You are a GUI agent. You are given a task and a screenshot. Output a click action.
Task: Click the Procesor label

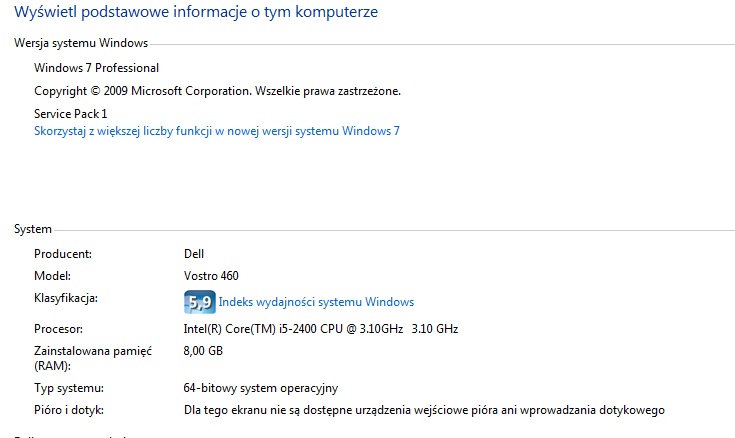tap(59, 329)
